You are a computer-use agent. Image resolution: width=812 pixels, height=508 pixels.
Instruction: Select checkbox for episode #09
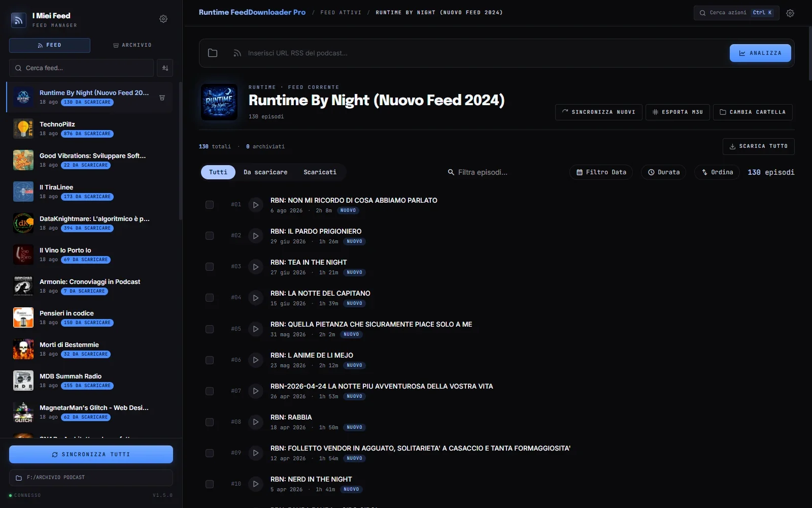[210, 453]
